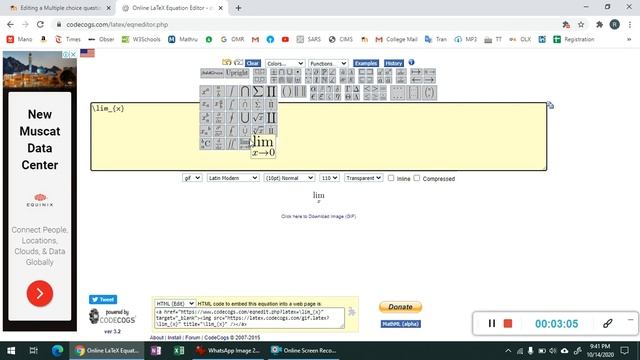Click here to Download Image (GIF) link
This screenshot has height=360, width=640.
click(x=318, y=216)
